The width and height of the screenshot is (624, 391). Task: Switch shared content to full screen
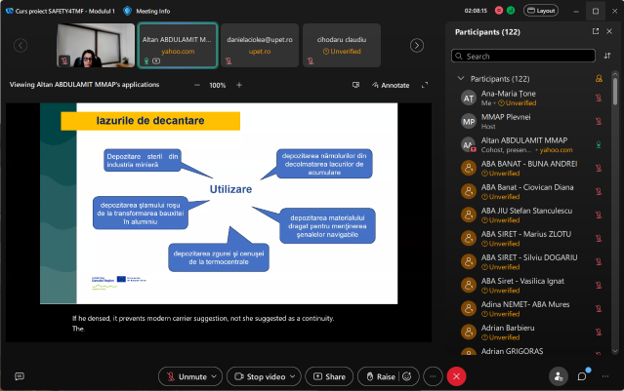(425, 85)
